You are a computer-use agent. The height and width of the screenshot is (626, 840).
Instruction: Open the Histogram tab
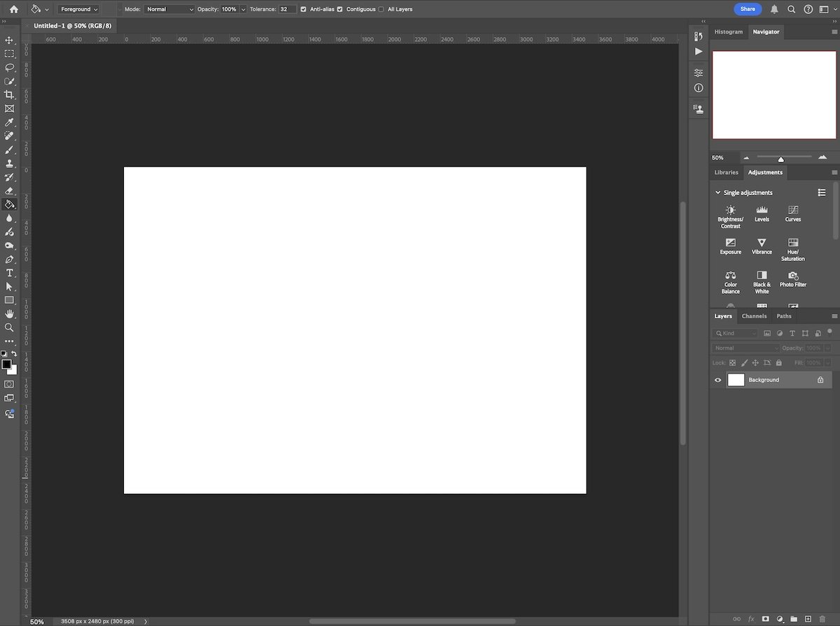pyautogui.click(x=729, y=31)
